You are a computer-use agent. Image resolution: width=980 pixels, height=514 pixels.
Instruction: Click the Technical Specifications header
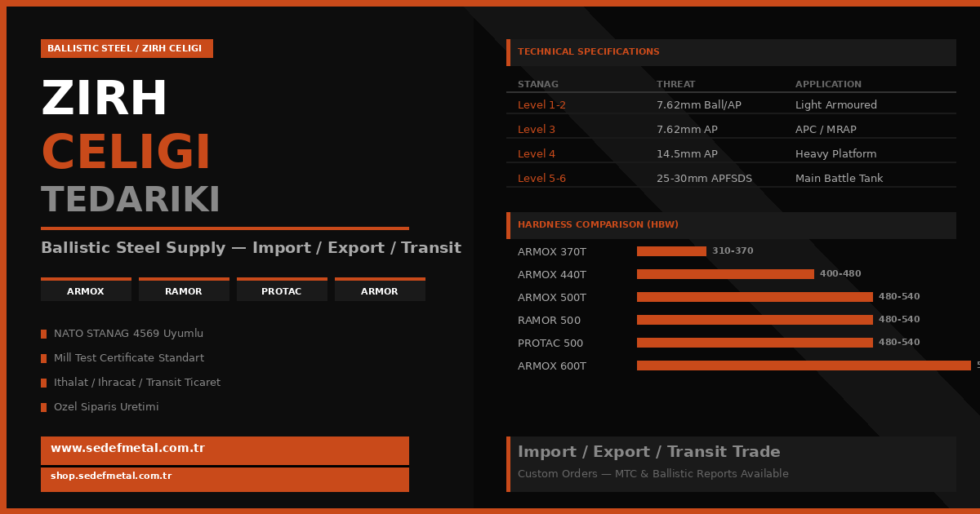(731, 52)
